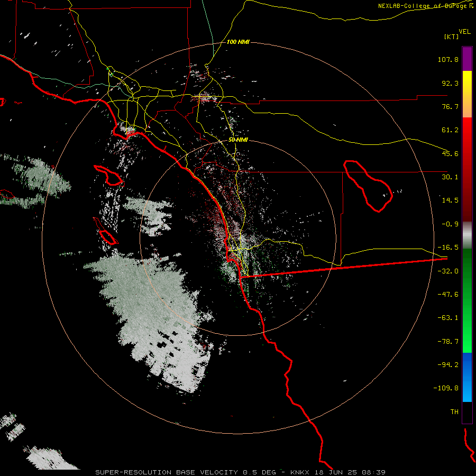
Task: Click the 100 NMI range ring label
Action: click(238, 42)
